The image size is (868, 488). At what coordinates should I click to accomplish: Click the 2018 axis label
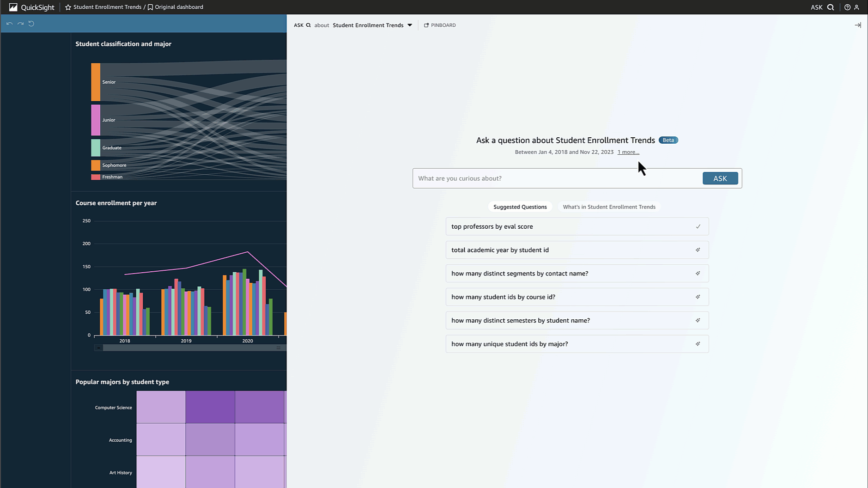(x=125, y=341)
